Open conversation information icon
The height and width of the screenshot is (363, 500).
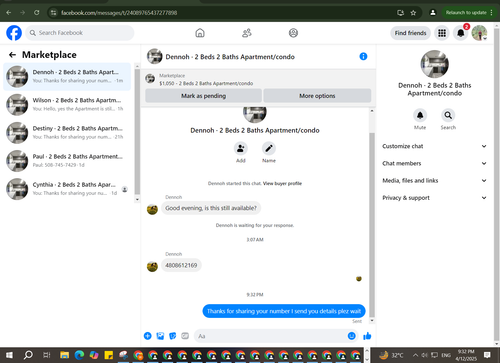tap(363, 56)
